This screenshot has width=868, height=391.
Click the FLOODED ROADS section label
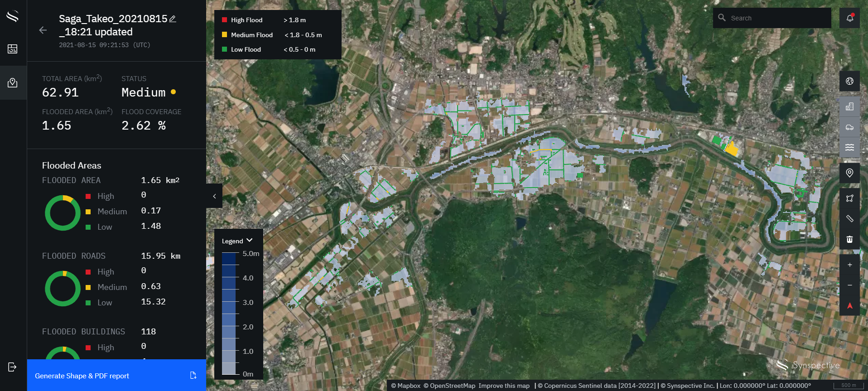(x=74, y=256)
